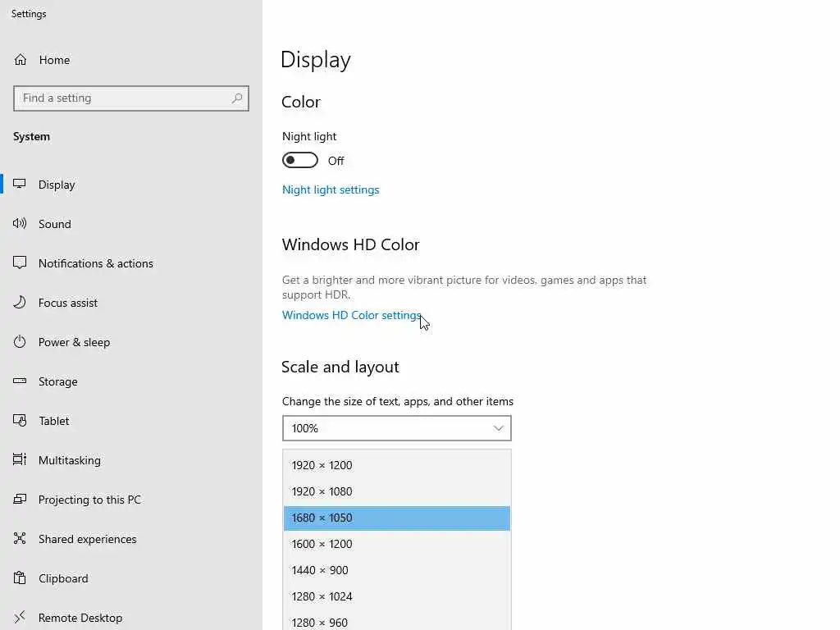The height and width of the screenshot is (630, 840).
Task: Select the Display monitor icon
Action: point(20,184)
